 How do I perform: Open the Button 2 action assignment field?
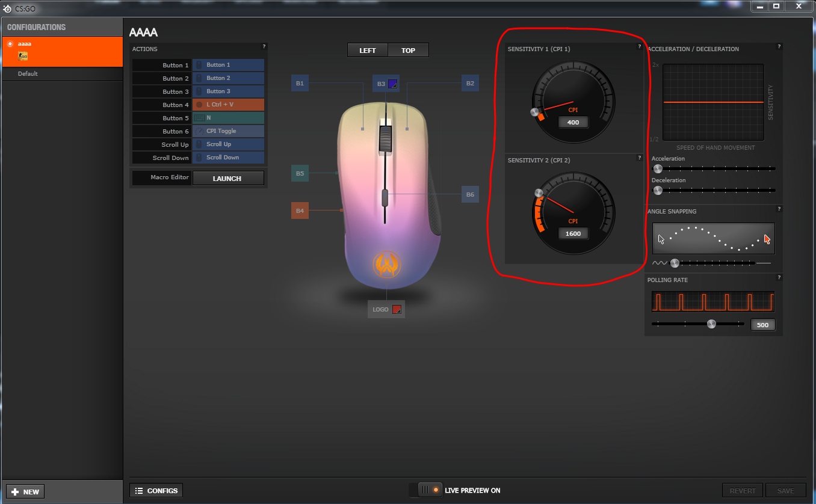228,78
